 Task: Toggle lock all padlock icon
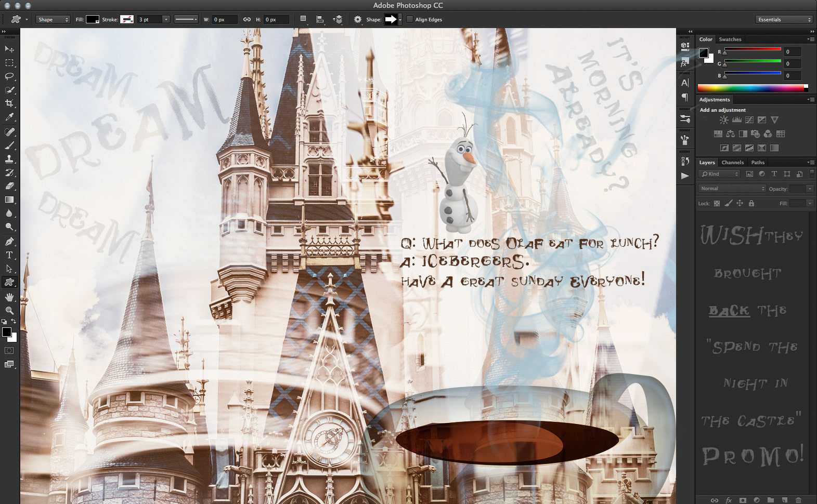[751, 203]
